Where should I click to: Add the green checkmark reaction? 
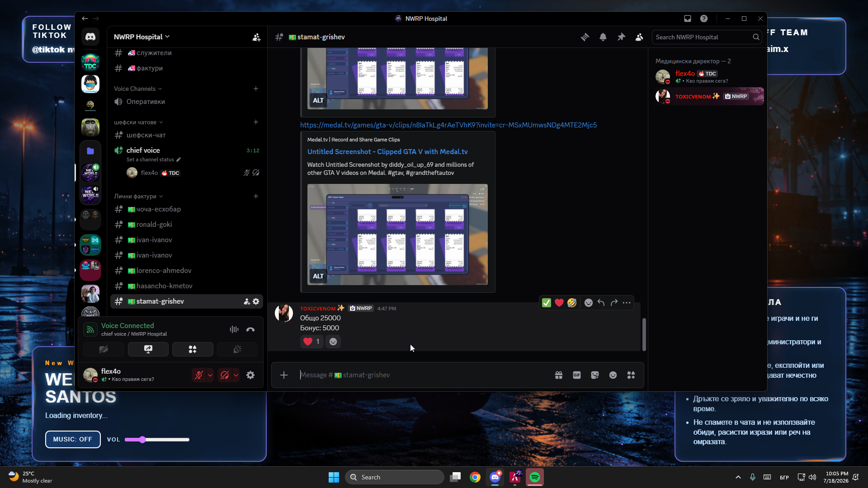coord(547,303)
